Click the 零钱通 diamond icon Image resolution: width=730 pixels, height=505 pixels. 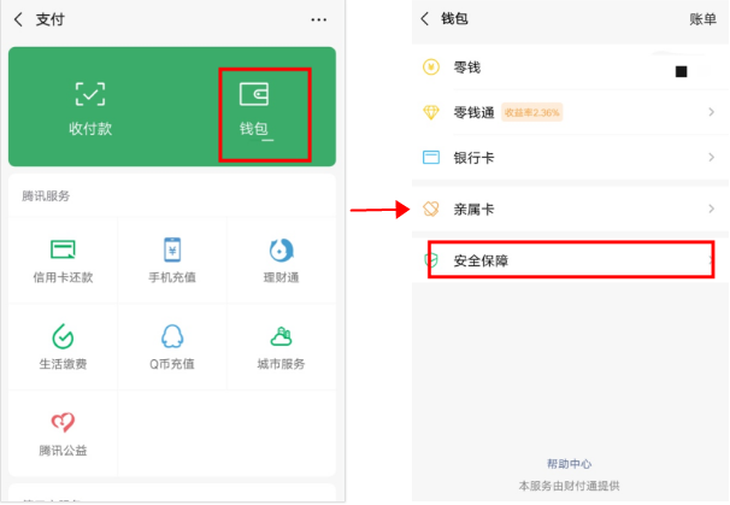click(x=431, y=112)
